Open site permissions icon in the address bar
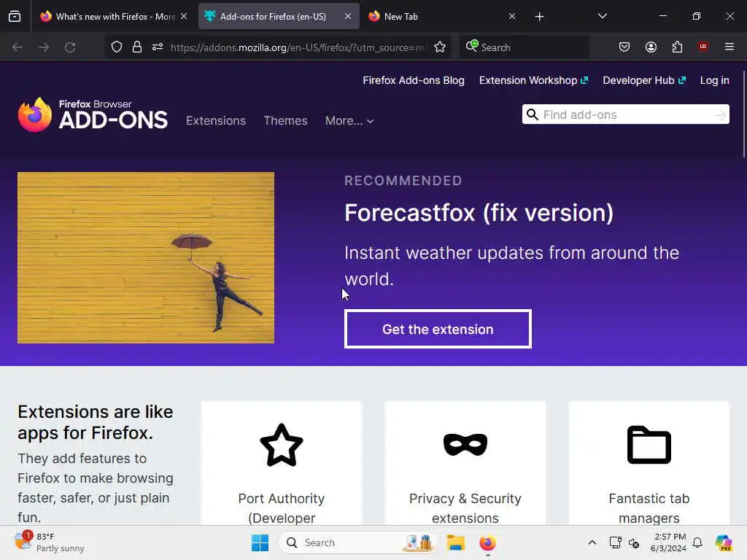The height and width of the screenshot is (560, 747). (158, 47)
